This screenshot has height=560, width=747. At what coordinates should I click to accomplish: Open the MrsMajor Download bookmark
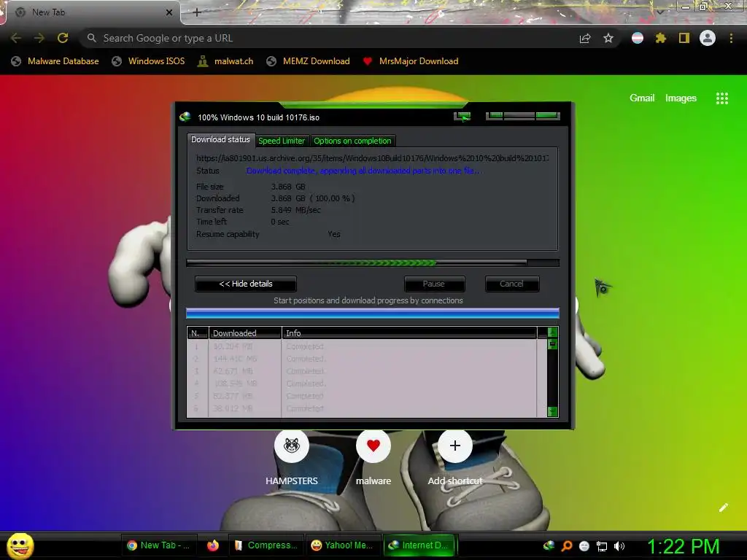point(410,61)
